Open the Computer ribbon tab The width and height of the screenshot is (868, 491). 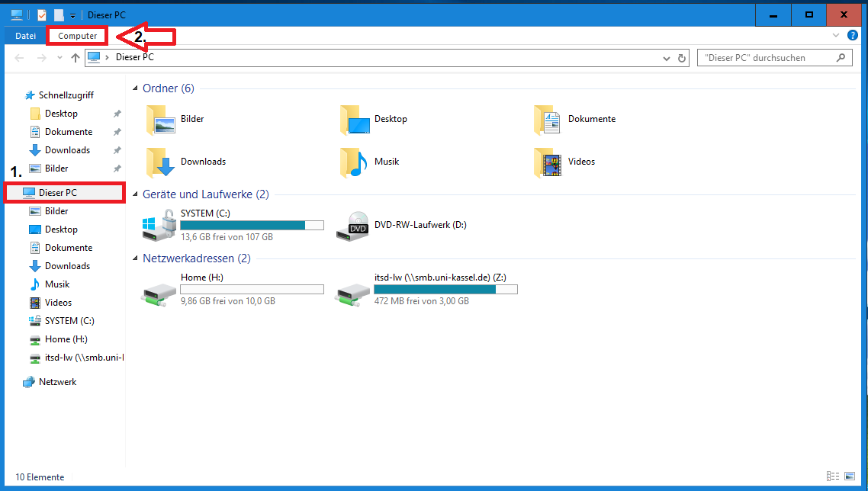[x=78, y=36]
